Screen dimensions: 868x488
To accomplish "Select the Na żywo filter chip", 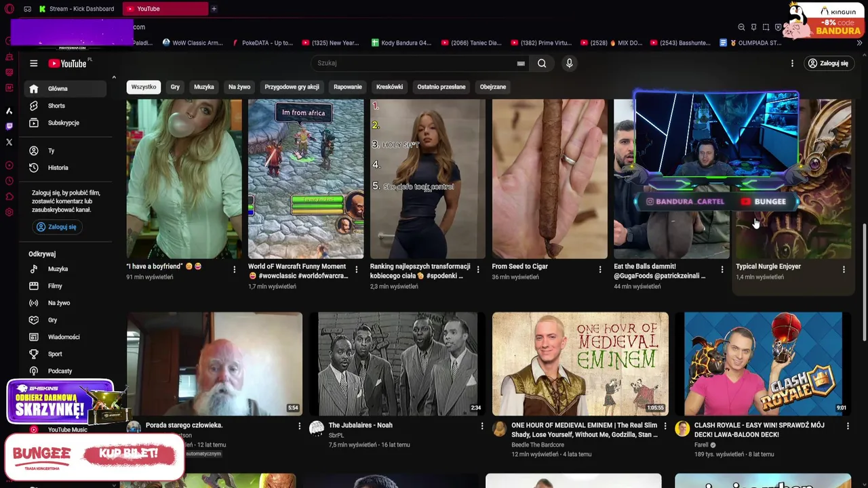I will [239, 87].
